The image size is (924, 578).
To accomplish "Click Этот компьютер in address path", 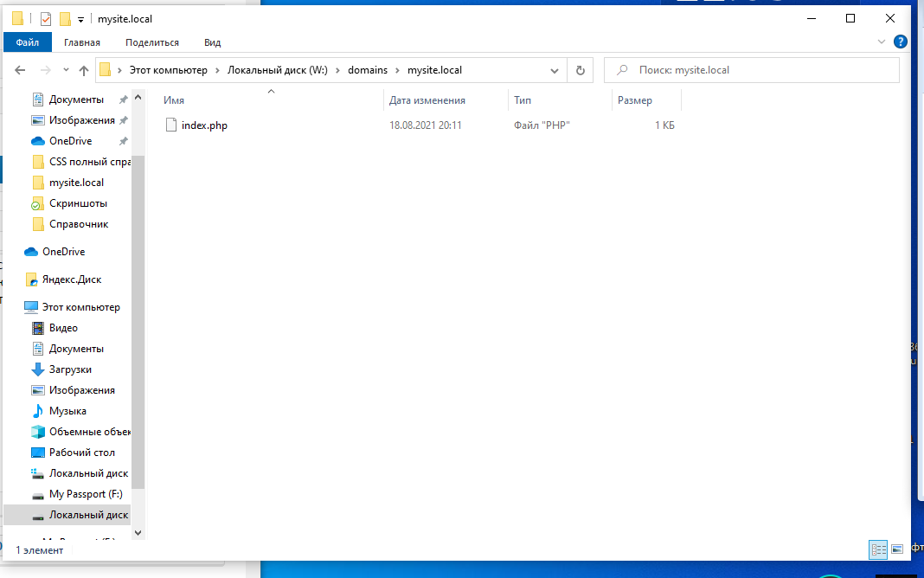I will [x=169, y=70].
